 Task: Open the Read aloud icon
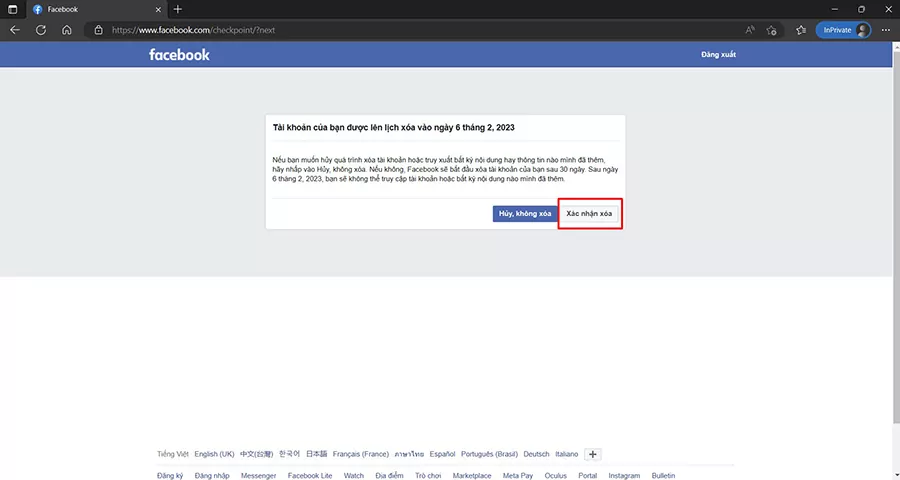(750, 30)
